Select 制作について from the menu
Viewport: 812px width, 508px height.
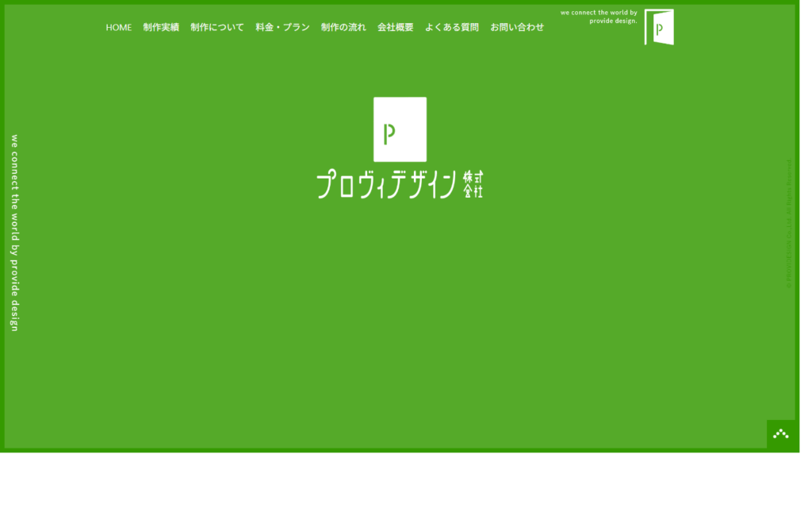click(x=217, y=27)
